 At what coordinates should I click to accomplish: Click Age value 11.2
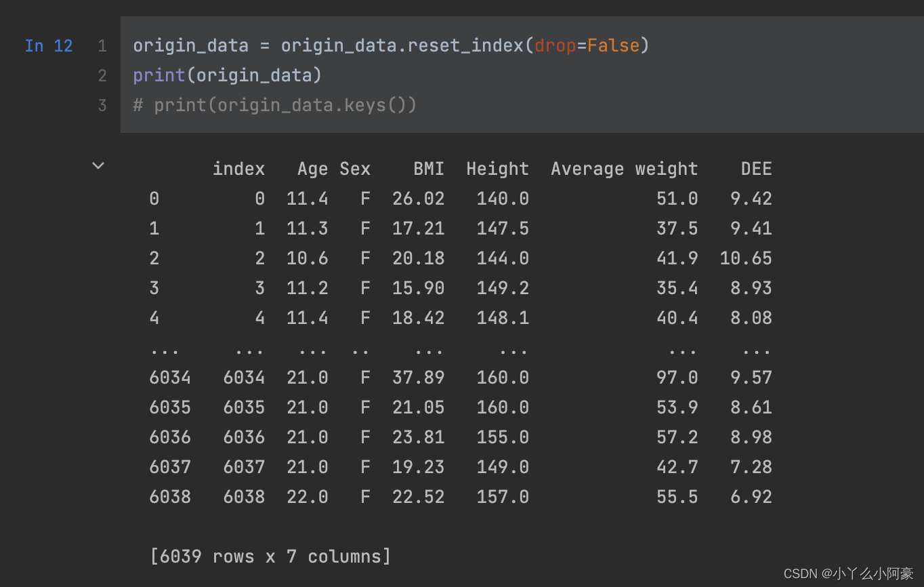[x=308, y=288]
